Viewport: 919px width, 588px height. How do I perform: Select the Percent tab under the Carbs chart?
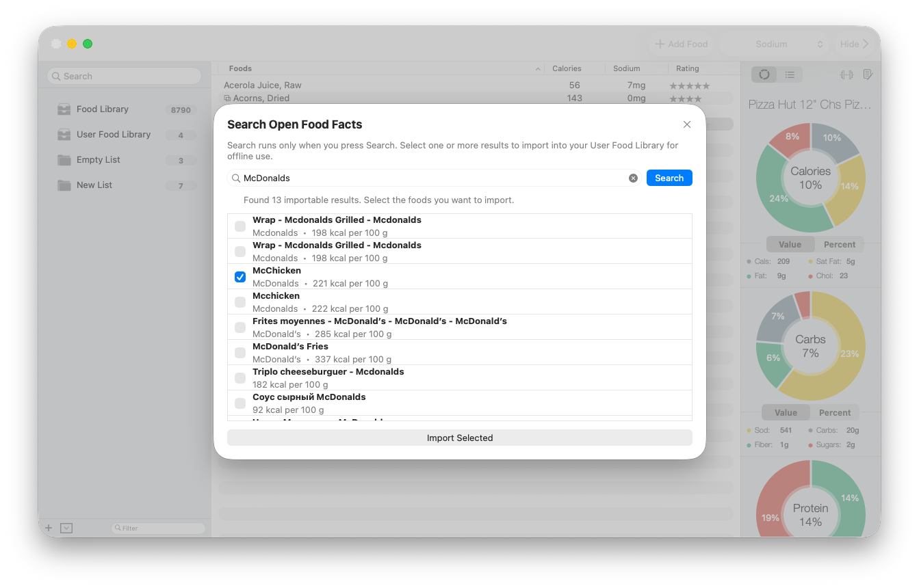tap(835, 412)
